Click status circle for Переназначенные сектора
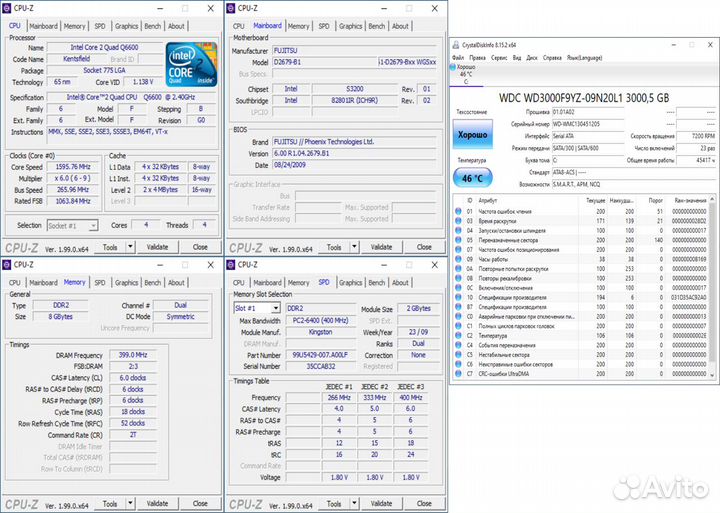Viewport: 720px width, 513px height. click(458, 240)
